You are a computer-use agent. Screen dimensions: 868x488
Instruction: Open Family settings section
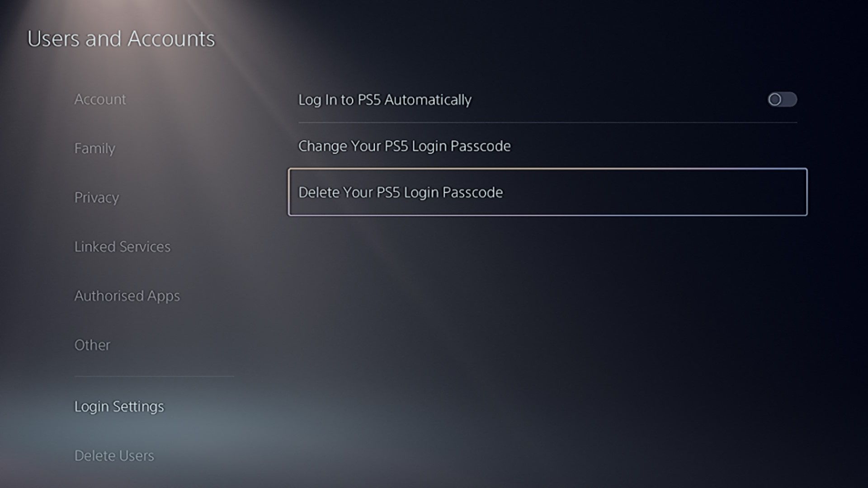95,148
